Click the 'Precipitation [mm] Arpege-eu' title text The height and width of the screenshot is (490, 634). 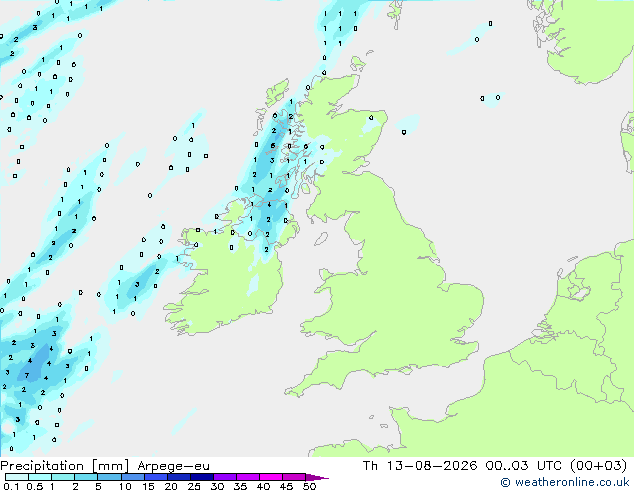(x=105, y=466)
